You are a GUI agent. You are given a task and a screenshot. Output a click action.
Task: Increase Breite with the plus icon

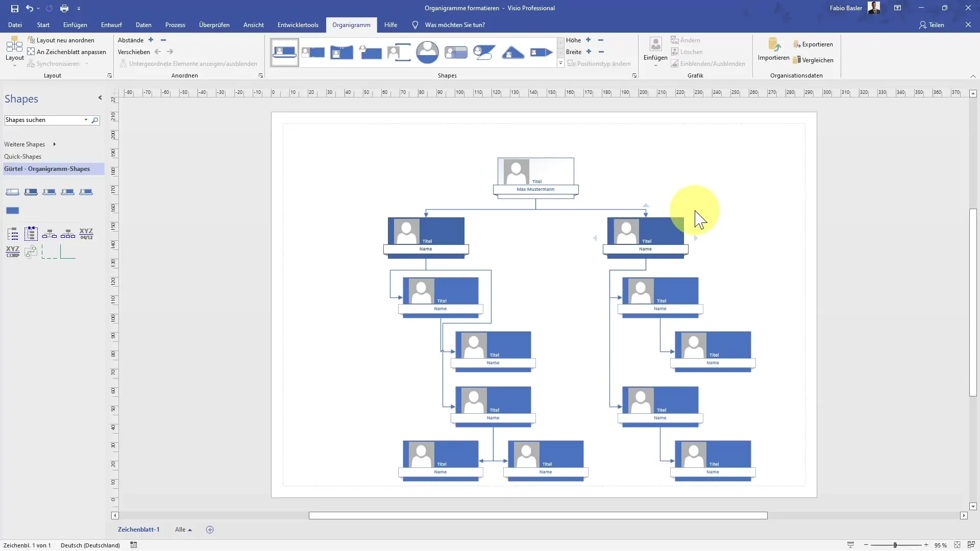589,52
